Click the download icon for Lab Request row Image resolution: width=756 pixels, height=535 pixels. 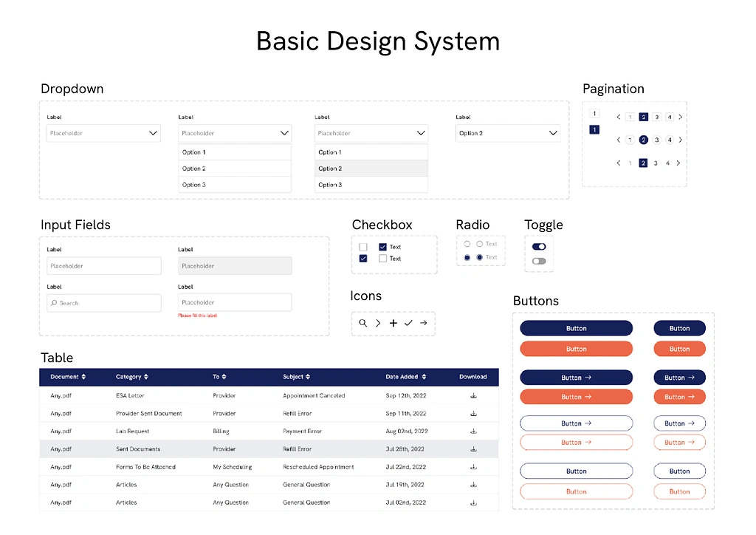coord(473,431)
